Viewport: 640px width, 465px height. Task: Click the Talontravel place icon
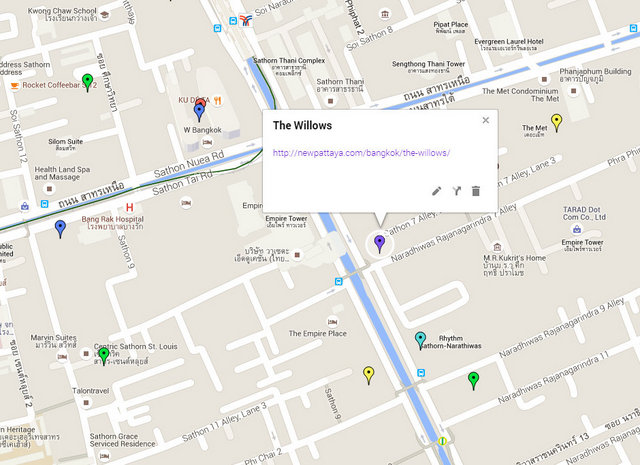(x=86, y=403)
